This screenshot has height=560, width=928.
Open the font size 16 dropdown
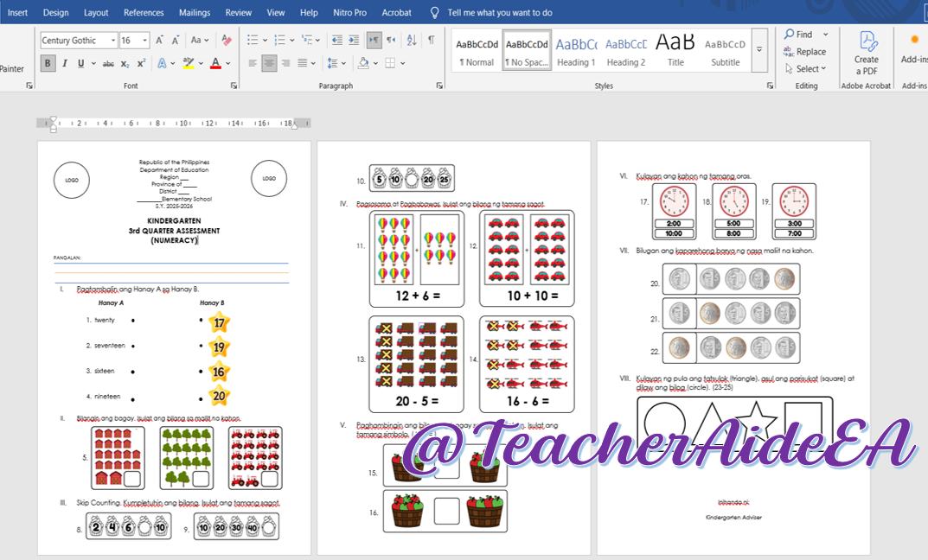145,41
